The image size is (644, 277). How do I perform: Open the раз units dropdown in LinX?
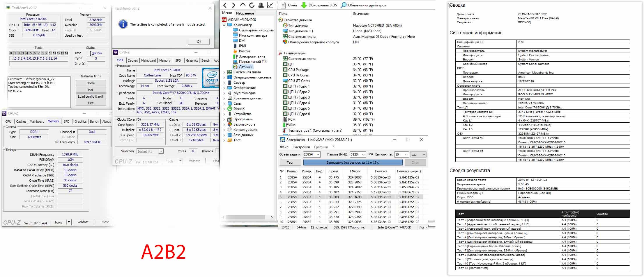[x=418, y=154]
